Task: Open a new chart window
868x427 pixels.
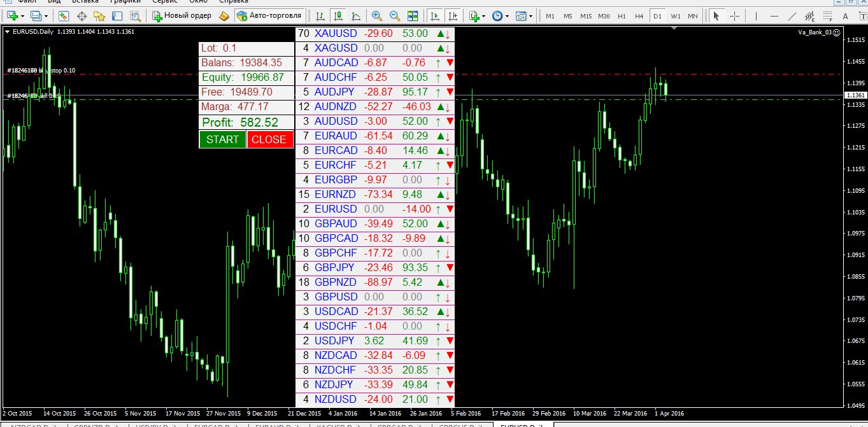Action: [11, 15]
